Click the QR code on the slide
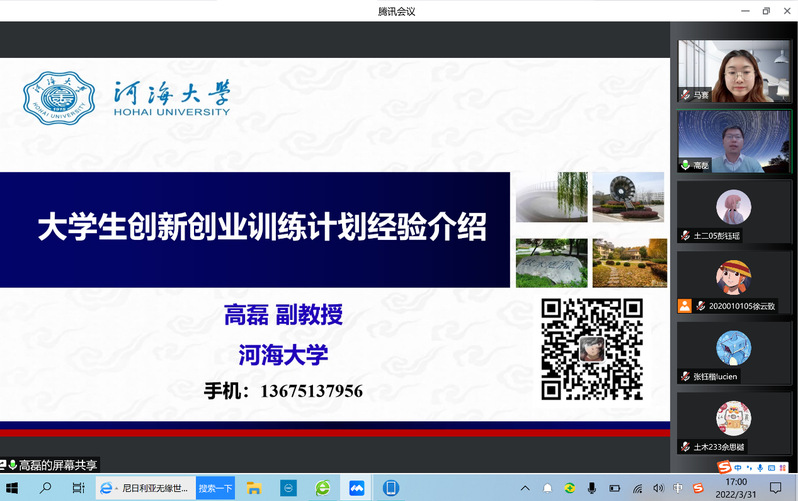Screen dimensions: 798x501 click(x=591, y=349)
